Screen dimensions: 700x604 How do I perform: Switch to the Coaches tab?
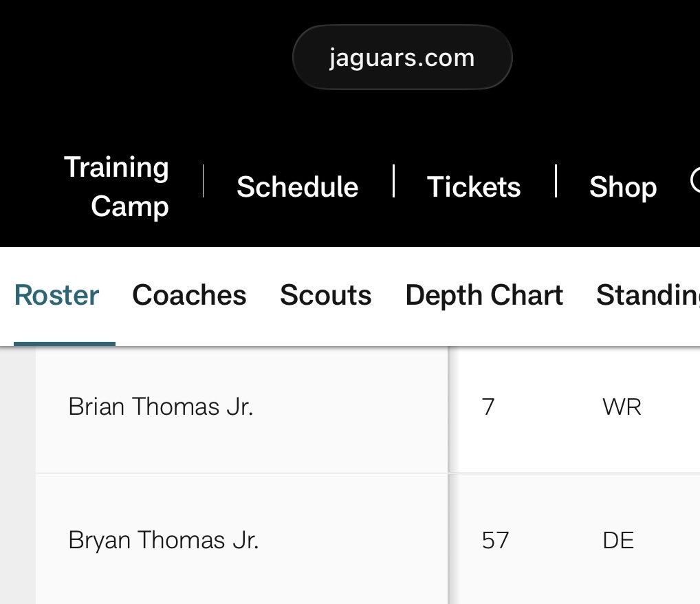[189, 295]
